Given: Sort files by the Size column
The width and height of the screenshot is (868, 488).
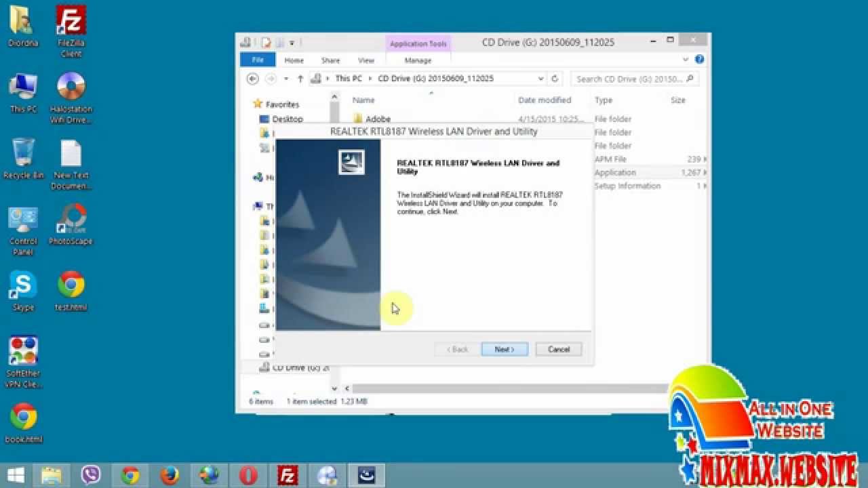Looking at the screenshot, I should pyautogui.click(x=678, y=100).
